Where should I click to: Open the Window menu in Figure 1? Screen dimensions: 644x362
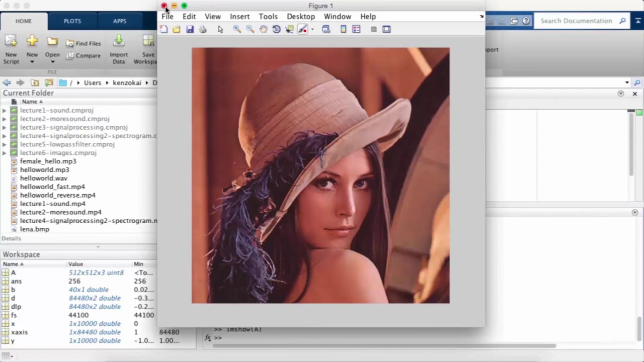pos(338,17)
